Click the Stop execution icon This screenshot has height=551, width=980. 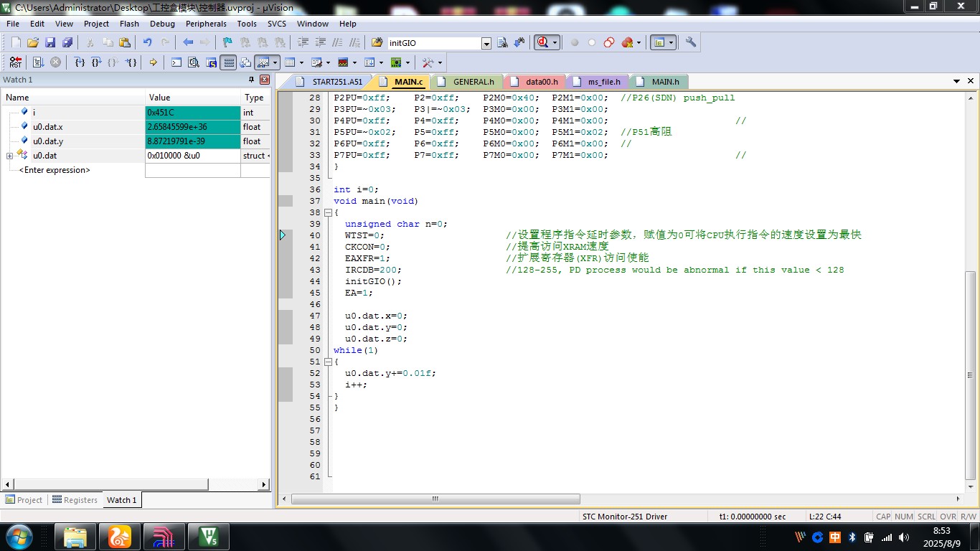point(55,62)
